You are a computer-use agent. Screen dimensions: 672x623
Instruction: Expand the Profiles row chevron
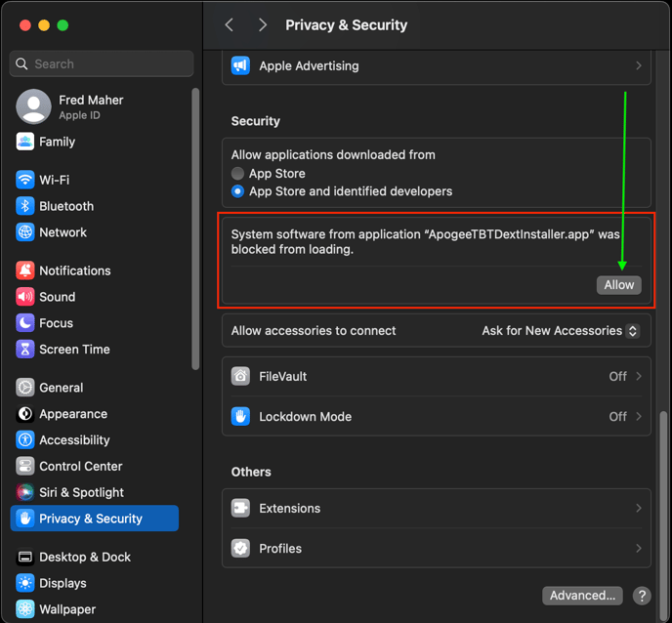639,548
